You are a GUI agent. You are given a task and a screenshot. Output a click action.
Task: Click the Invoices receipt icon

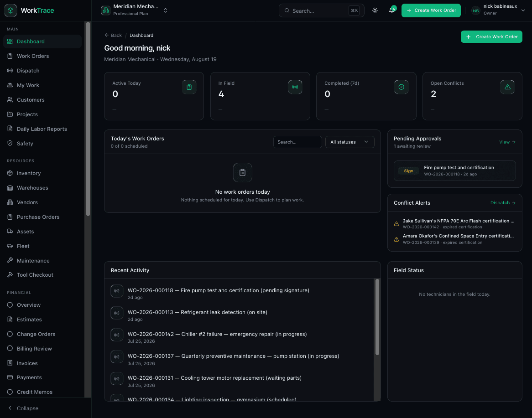pos(10,363)
